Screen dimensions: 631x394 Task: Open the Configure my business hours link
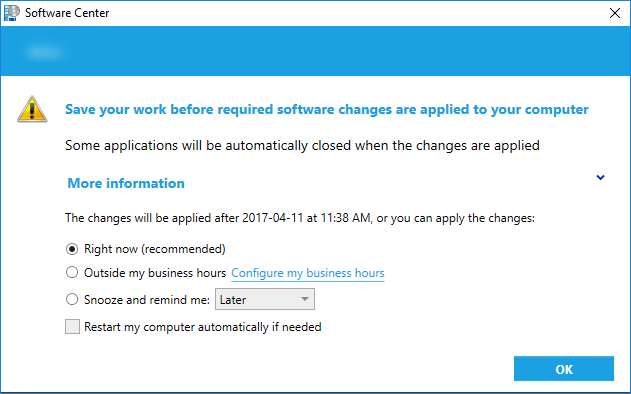point(308,273)
